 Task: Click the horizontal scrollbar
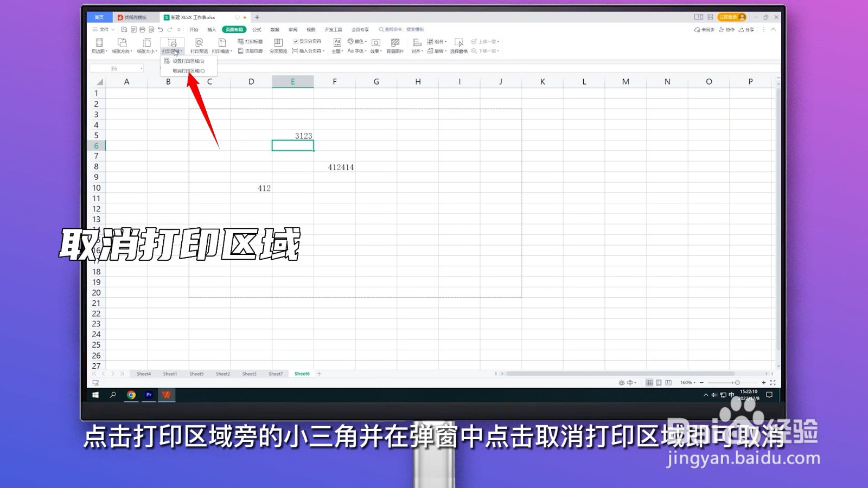620,374
